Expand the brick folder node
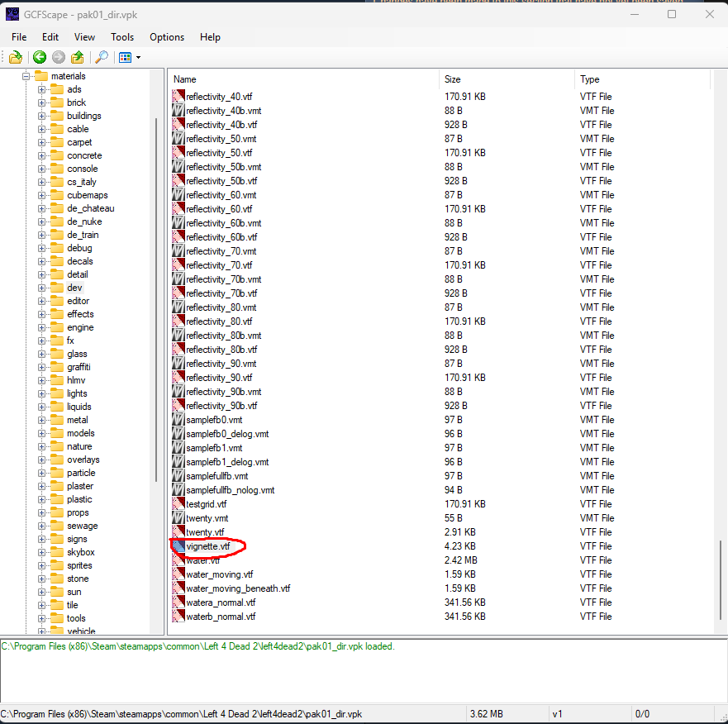The width and height of the screenshot is (728, 724). coord(42,102)
